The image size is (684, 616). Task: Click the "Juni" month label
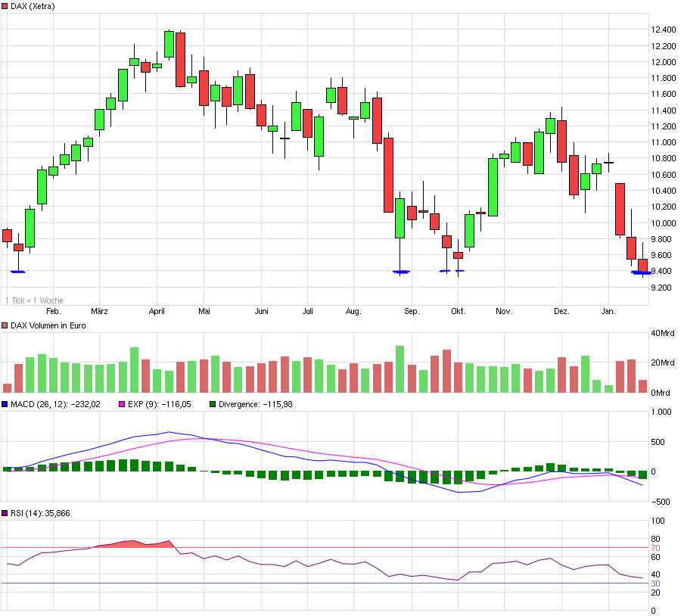(x=261, y=311)
